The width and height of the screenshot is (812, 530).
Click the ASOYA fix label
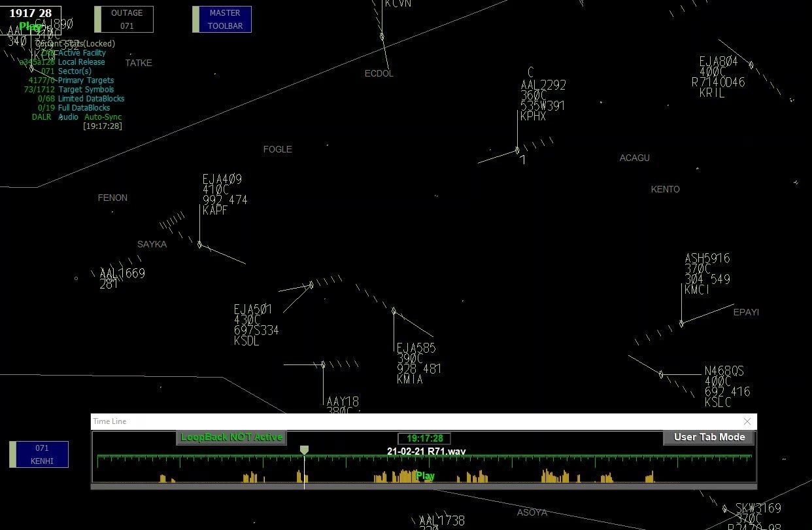(532, 512)
